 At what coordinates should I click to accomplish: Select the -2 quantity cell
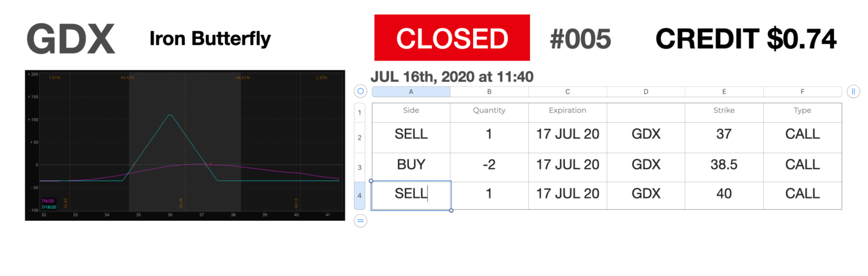(x=489, y=165)
